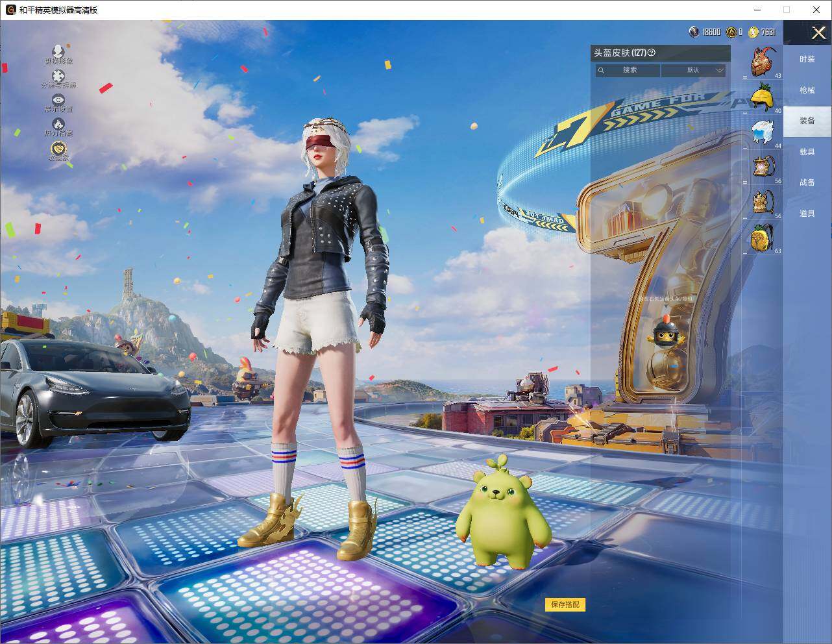Minimize the 和平精英模拟器高清版 window

757,10
